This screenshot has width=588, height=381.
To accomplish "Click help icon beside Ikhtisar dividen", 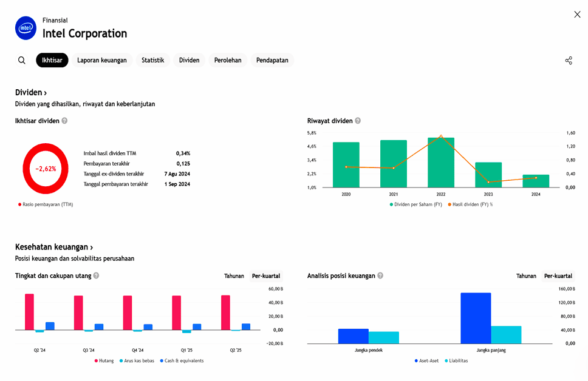I will (64, 121).
